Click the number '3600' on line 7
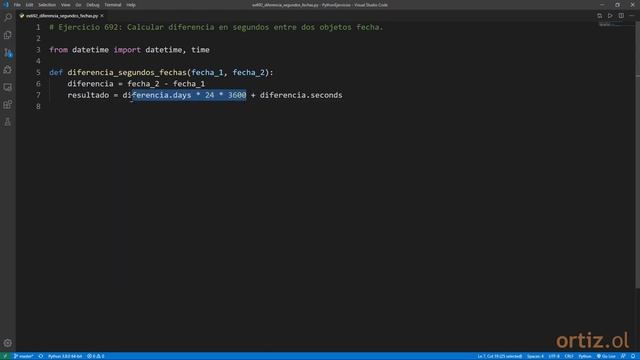This screenshot has height=360, width=640. tap(237, 95)
